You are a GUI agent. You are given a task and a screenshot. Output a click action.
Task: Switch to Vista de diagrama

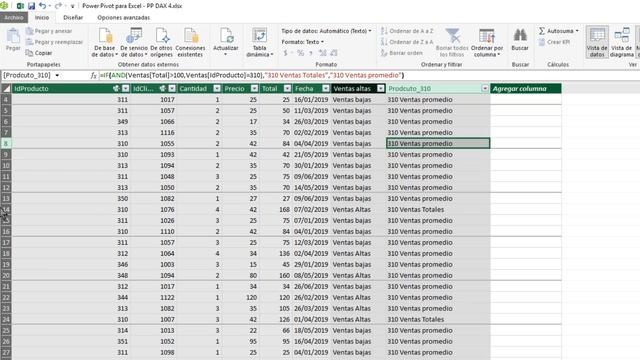pos(622,42)
